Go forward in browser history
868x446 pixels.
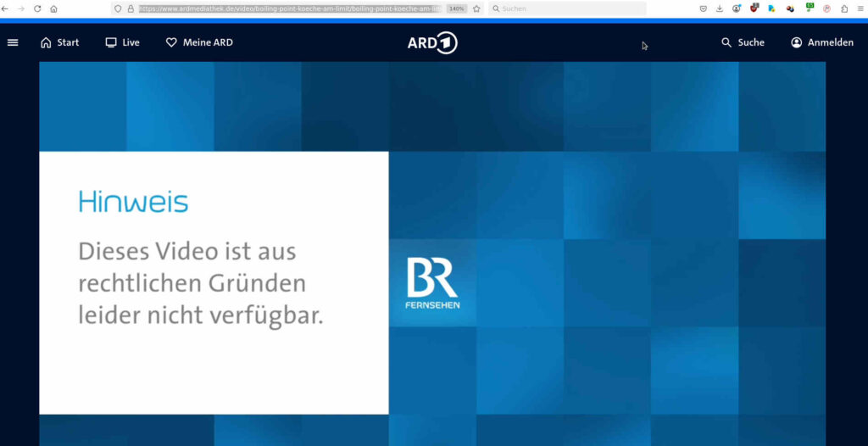[21, 8]
